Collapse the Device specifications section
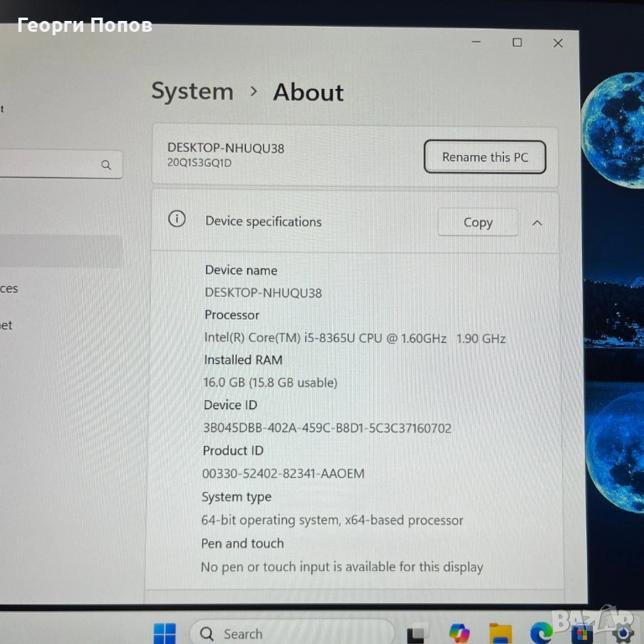644x644 pixels. click(x=538, y=223)
